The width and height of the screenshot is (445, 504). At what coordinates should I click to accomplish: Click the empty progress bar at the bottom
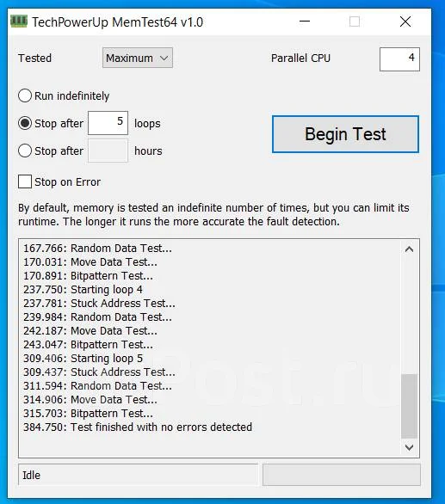point(342,475)
